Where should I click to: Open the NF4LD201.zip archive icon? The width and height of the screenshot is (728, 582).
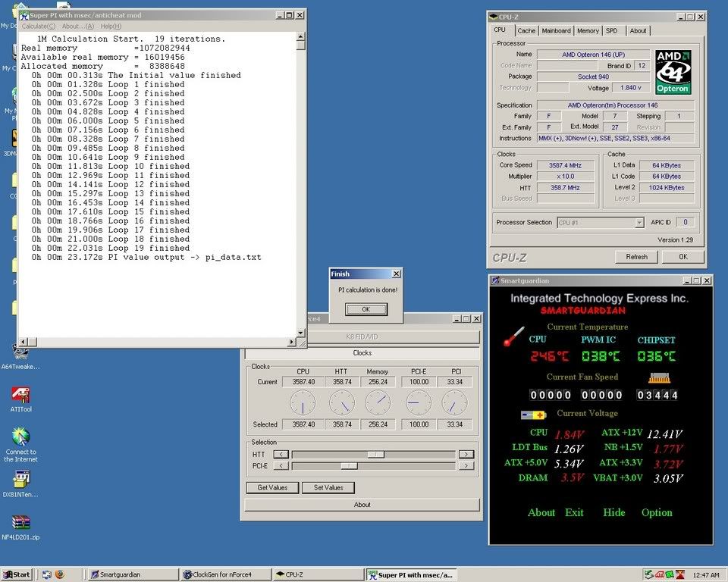coord(20,523)
